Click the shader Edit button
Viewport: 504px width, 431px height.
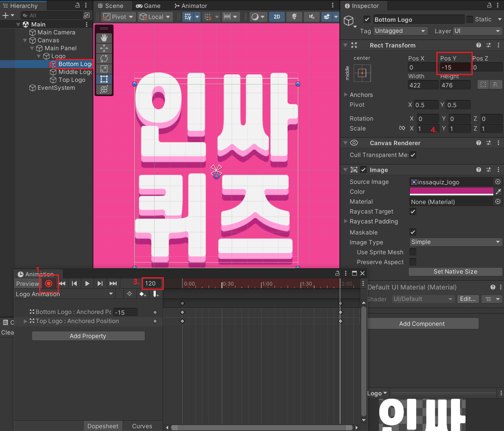(x=468, y=299)
